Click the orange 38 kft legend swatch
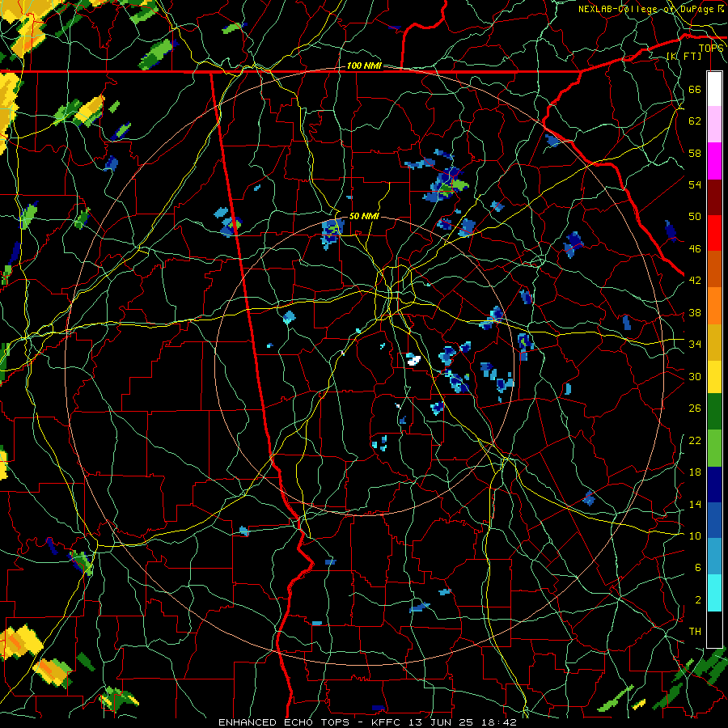 (714, 305)
